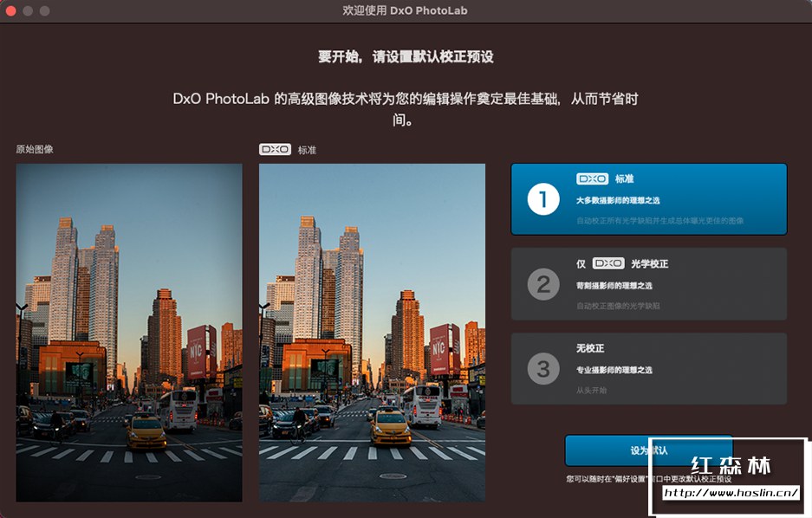
Task: Click the 标准 corrected image preview
Action: tap(372, 333)
